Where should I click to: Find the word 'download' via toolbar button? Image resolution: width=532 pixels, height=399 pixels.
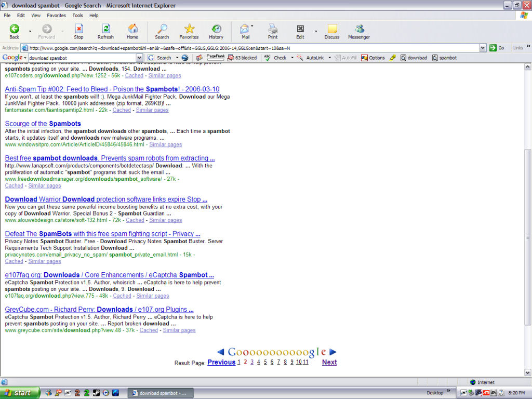[x=414, y=58]
